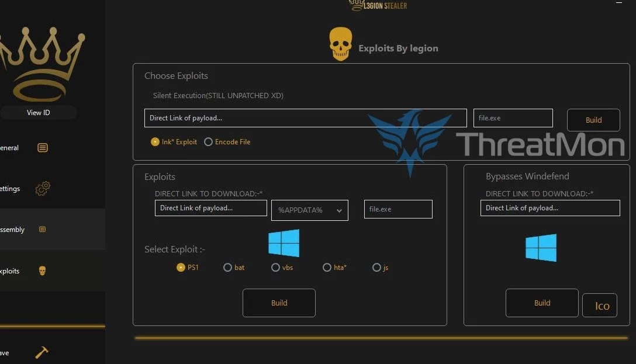Click the Choose Exploits heading
Image resolution: width=636 pixels, height=364 pixels.
[176, 76]
